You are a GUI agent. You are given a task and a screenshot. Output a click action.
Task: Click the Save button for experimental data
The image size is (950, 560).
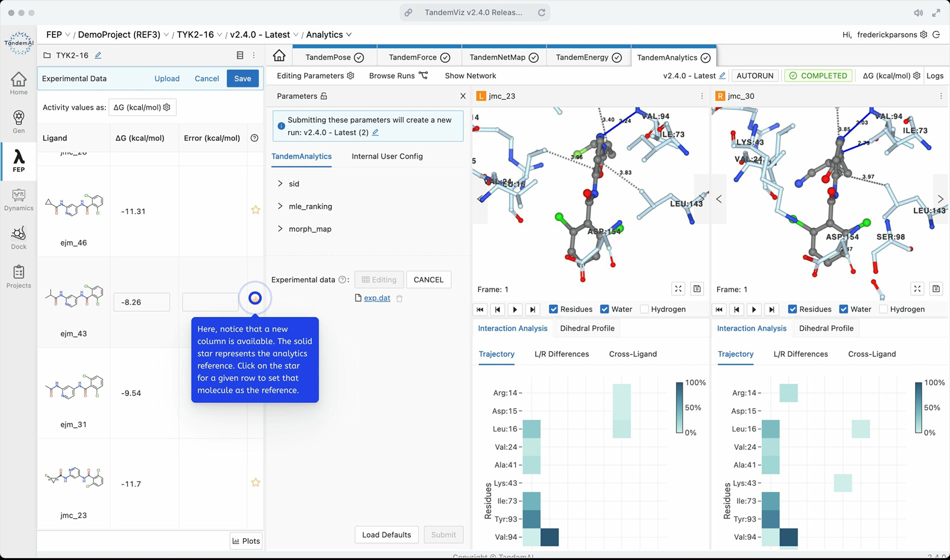coord(242,78)
